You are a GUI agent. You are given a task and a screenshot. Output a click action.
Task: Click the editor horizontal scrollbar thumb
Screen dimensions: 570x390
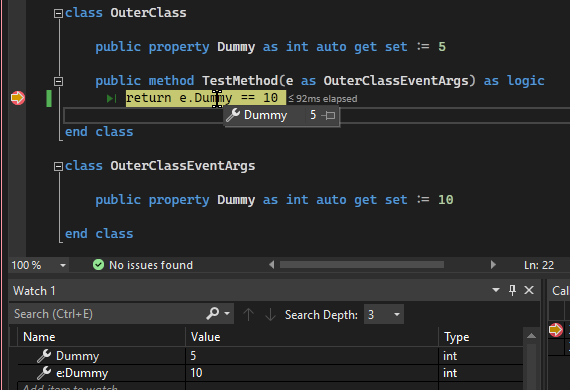[362, 265]
